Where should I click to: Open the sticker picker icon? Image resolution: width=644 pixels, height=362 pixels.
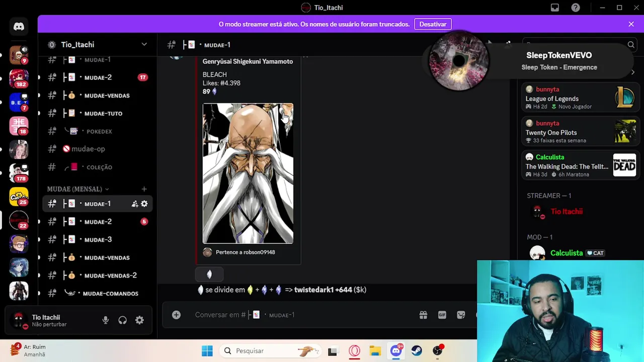point(461,315)
